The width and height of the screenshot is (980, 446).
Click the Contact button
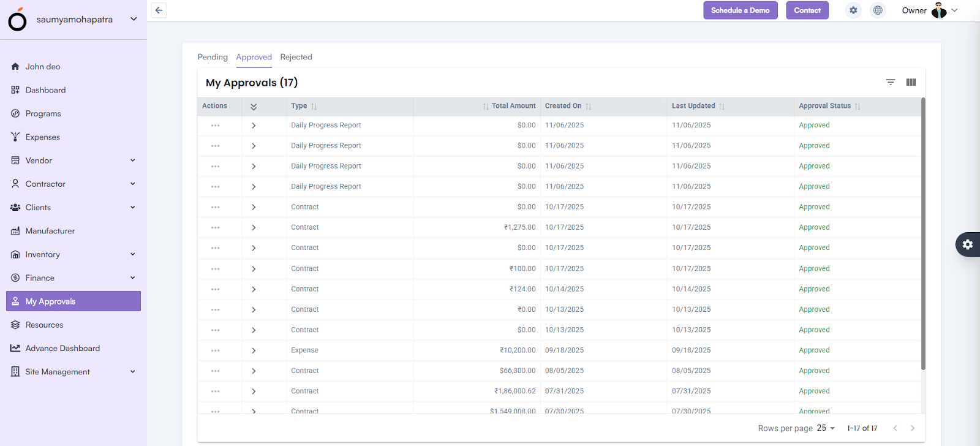[807, 10]
